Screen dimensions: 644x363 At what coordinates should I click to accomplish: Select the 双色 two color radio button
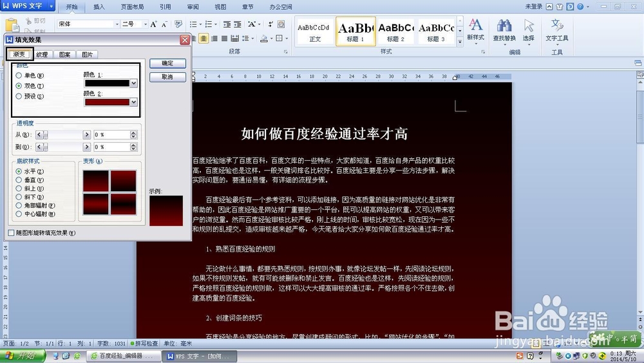coord(19,86)
